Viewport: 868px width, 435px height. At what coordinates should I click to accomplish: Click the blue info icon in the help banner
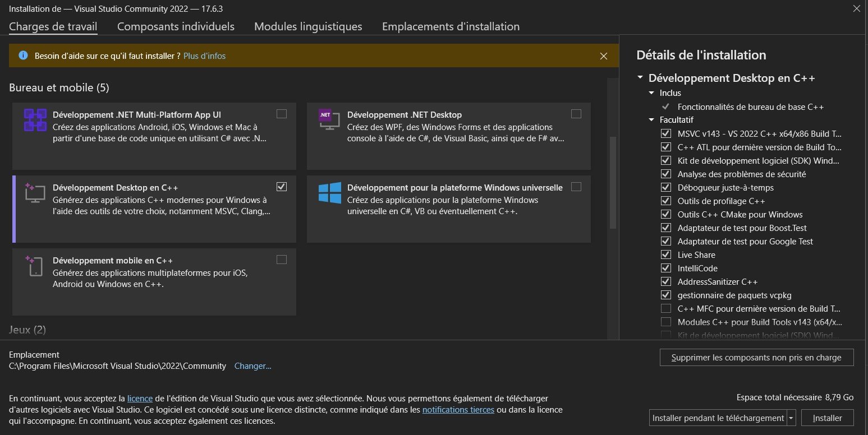(x=23, y=55)
